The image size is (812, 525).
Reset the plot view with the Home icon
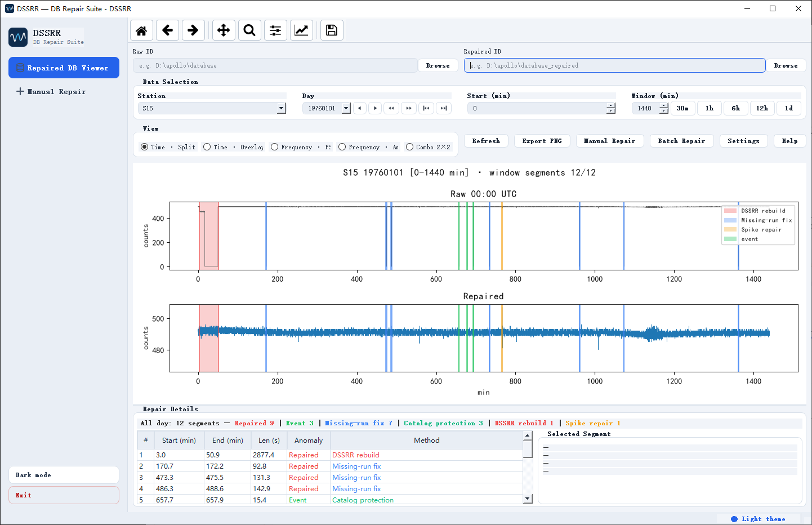141,30
